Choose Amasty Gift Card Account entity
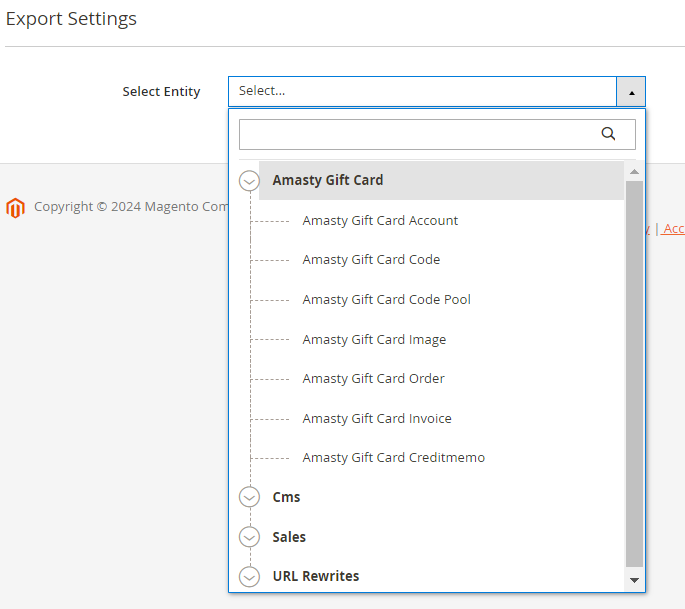 click(x=380, y=221)
